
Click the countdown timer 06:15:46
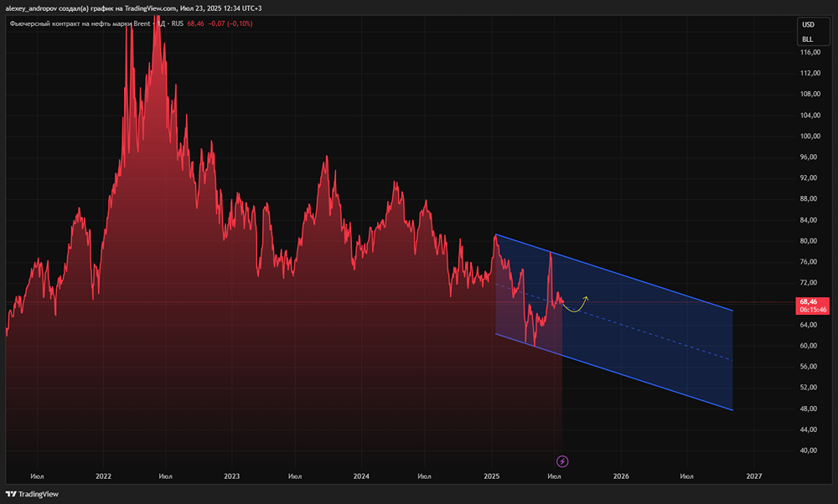[x=813, y=310]
